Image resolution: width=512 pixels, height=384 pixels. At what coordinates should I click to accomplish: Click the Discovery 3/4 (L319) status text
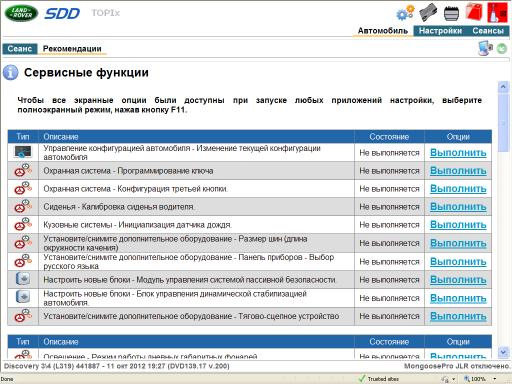pyautogui.click(x=117, y=366)
